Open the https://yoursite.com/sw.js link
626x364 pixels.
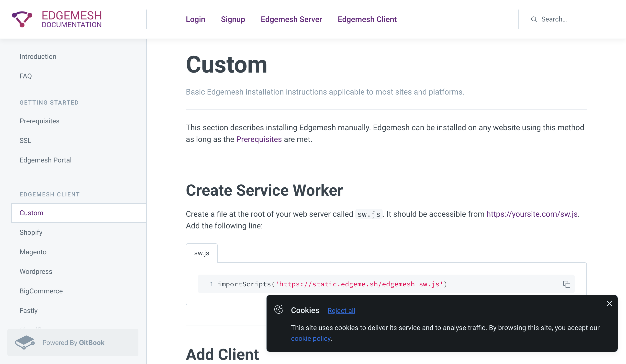532,214
